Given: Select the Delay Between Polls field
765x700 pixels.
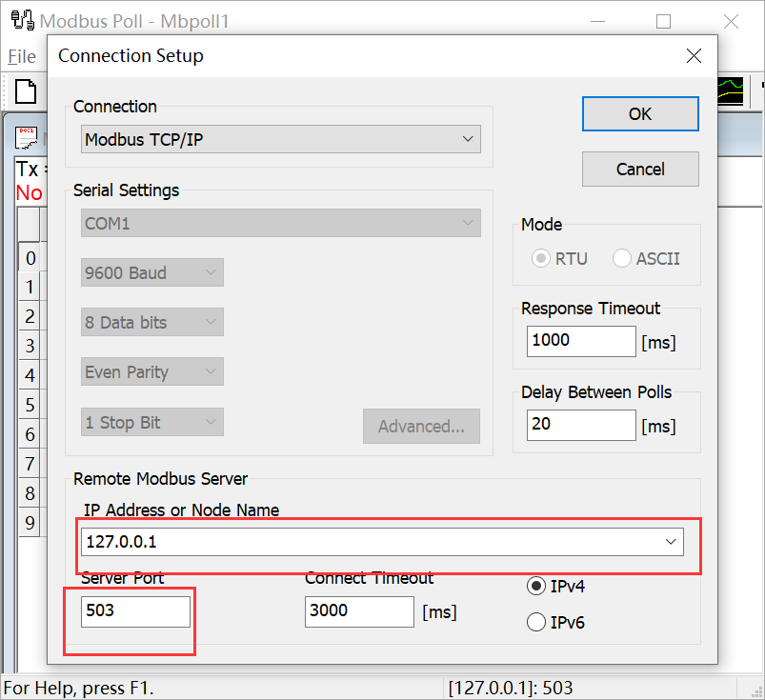Looking at the screenshot, I should click(x=580, y=425).
